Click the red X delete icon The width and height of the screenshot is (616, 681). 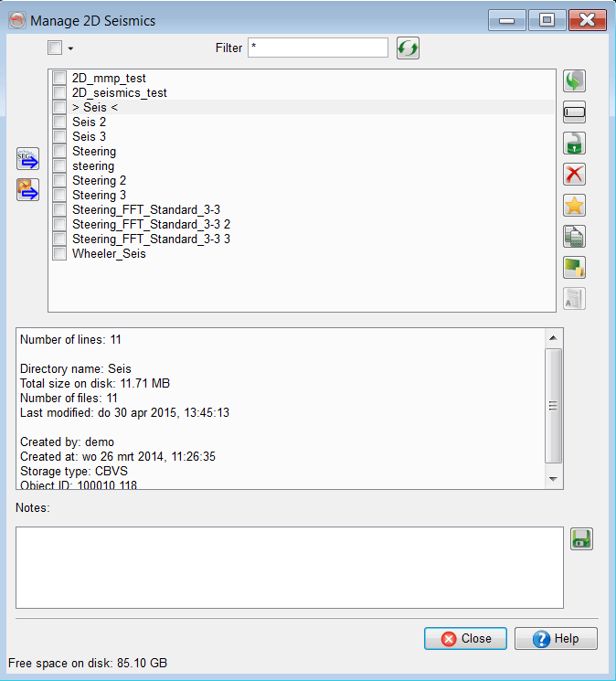[x=574, y=175]
